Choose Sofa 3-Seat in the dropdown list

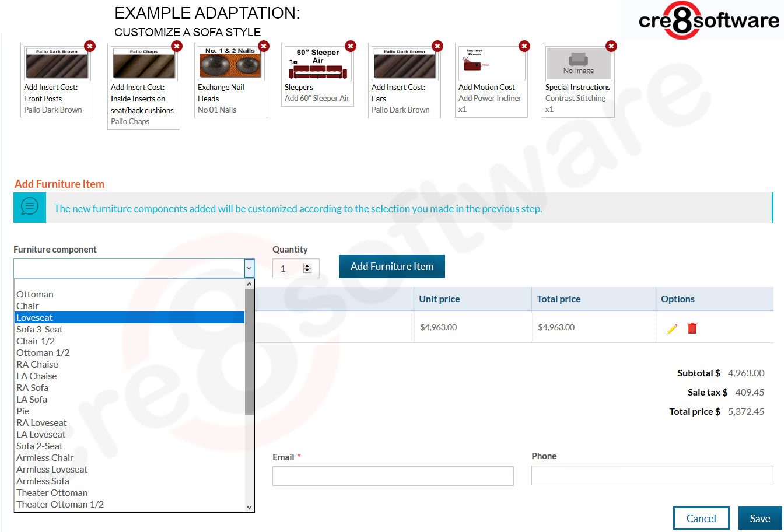pyautogui.click(x=40, y=330)
